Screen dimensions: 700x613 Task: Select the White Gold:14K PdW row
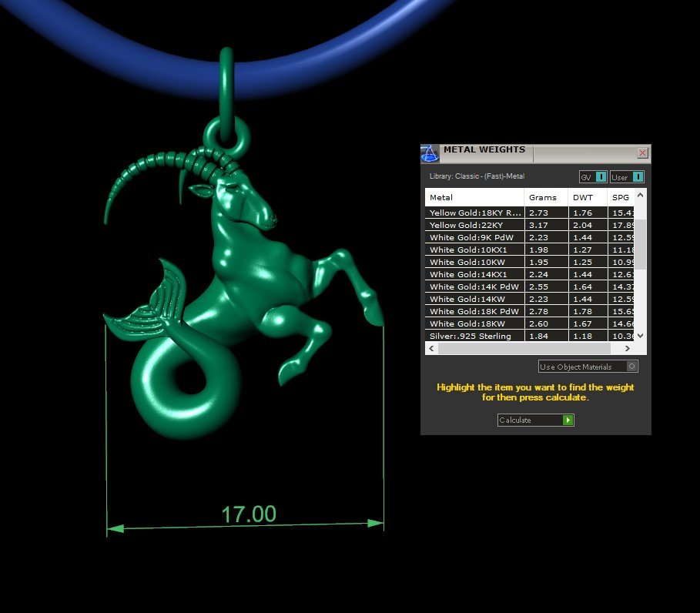[x=530, y=286]
